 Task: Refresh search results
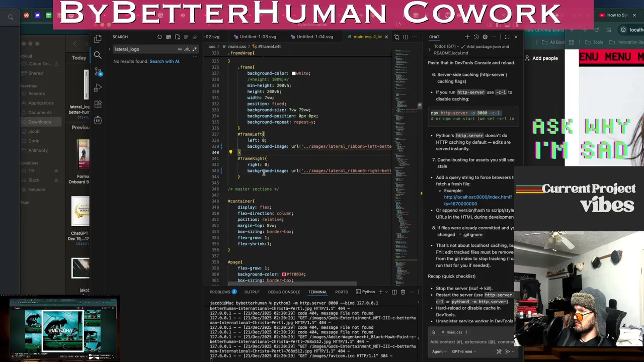pos(159,37)
